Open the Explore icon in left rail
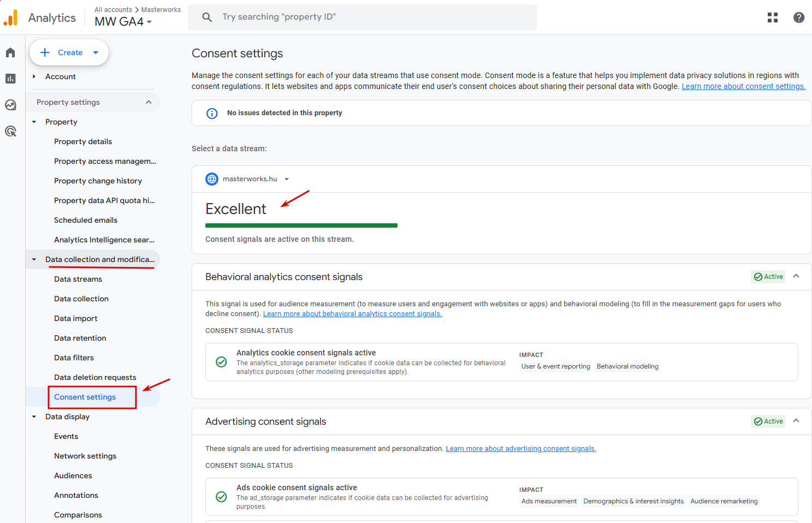The width and height of the screenshot is (812, 523). pos(10,105)
